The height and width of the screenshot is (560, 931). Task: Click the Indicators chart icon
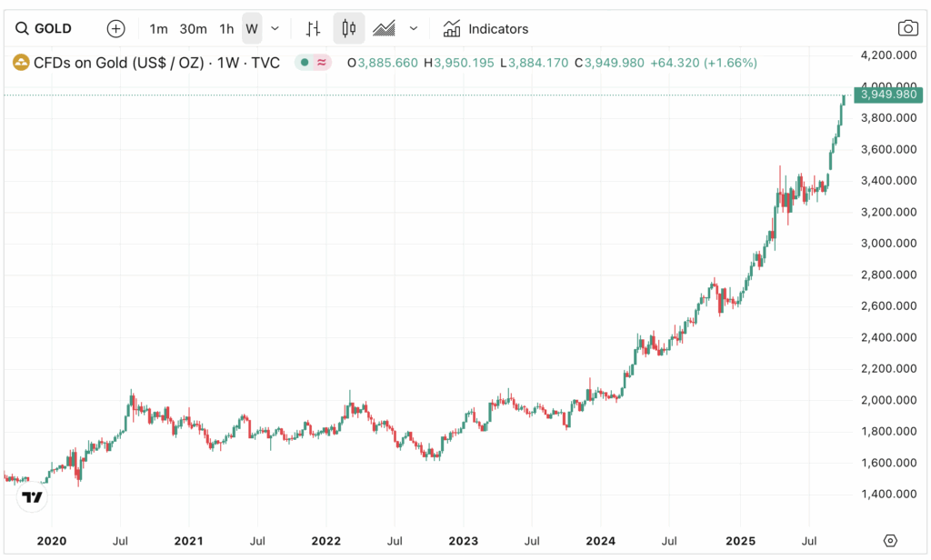[x=452, y=28]
